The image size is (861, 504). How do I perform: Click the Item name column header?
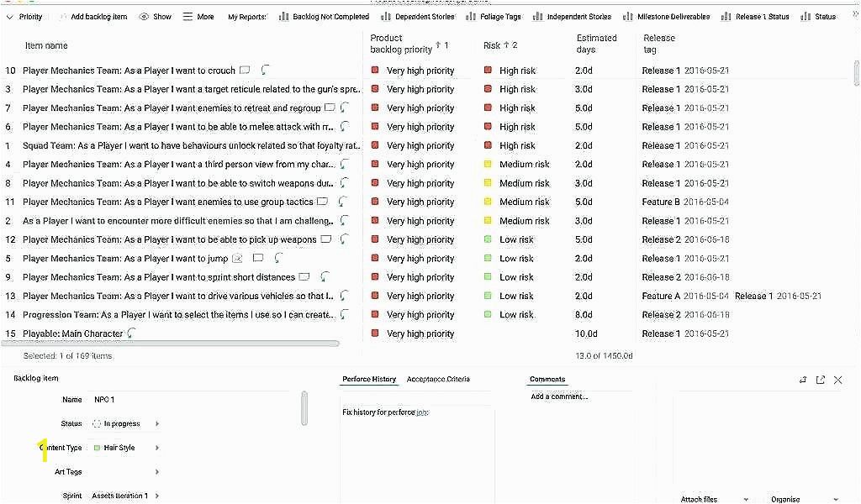click(46, 45)
